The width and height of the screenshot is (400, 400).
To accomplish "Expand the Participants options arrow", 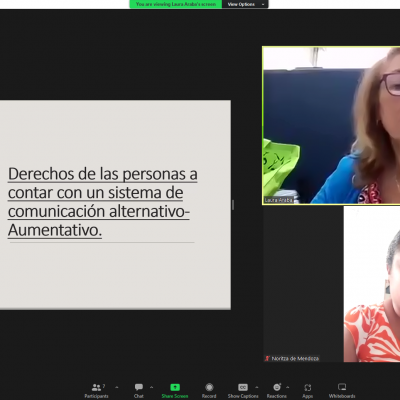I will pos(117,387).
